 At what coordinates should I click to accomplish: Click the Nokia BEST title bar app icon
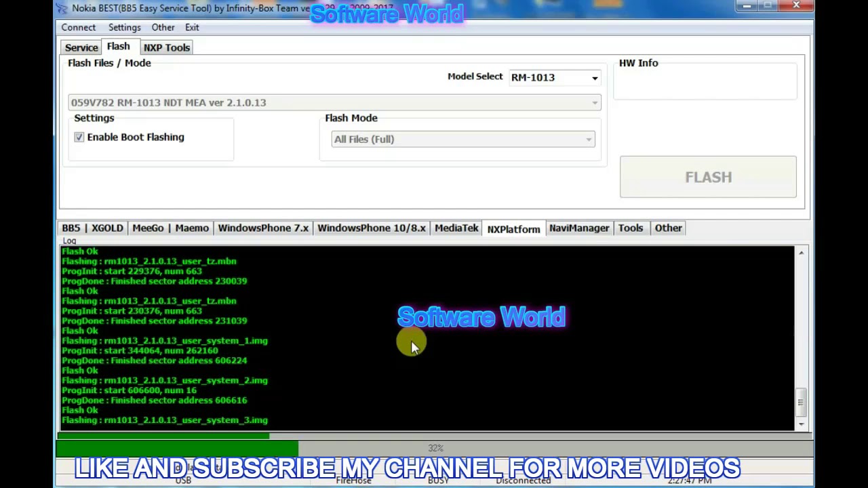coord(63,8)
